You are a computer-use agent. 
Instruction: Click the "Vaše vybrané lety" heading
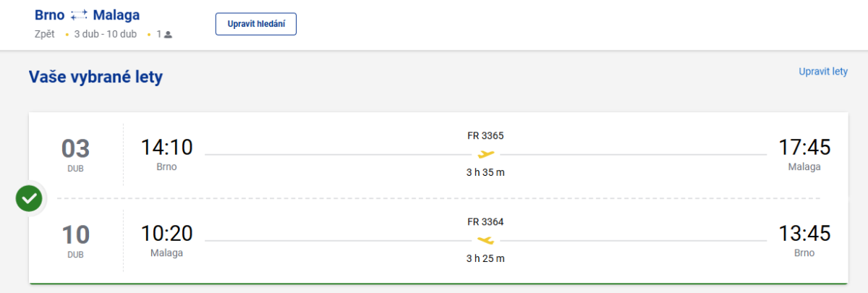[x=95, y=77]
